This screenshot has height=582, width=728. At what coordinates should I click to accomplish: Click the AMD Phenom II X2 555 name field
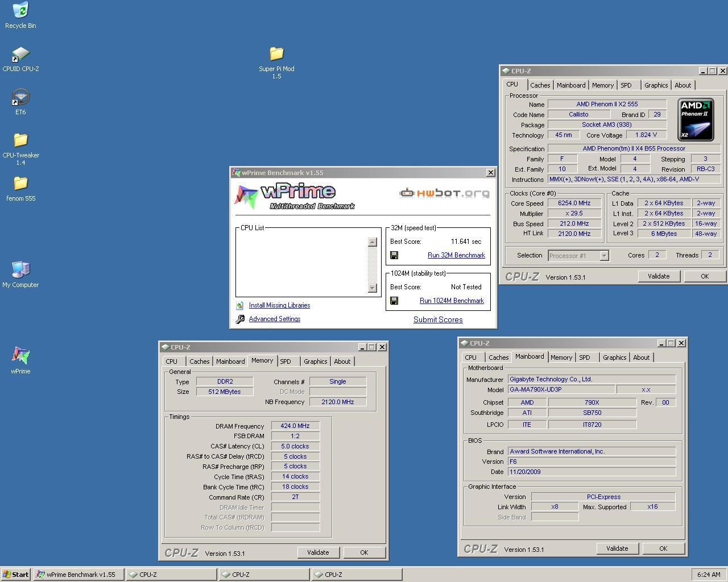(607, 104)
